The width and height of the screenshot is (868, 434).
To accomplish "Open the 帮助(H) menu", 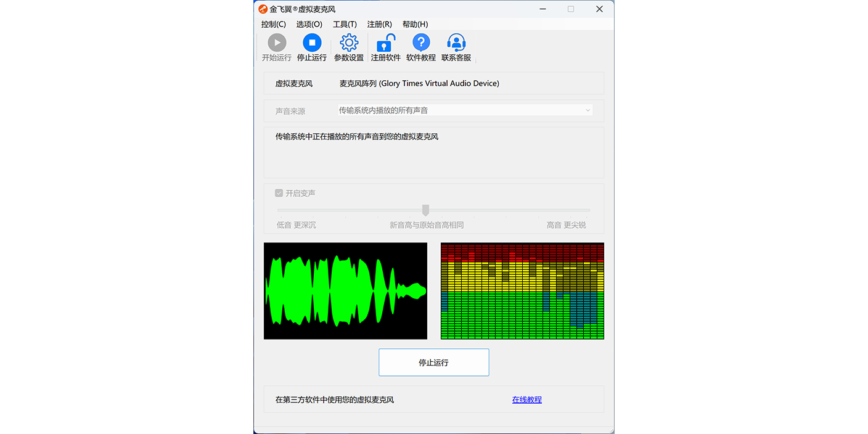I will point(415,24).
